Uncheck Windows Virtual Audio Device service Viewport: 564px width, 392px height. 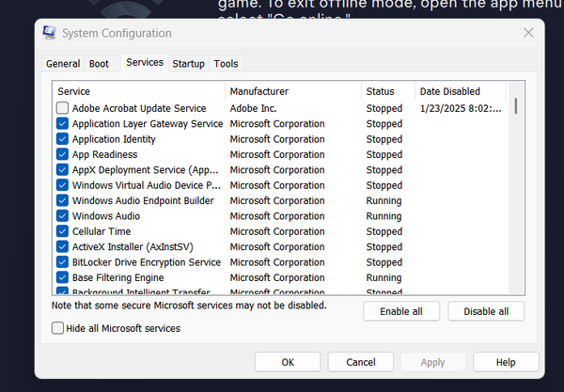click(x=62, y=185)
